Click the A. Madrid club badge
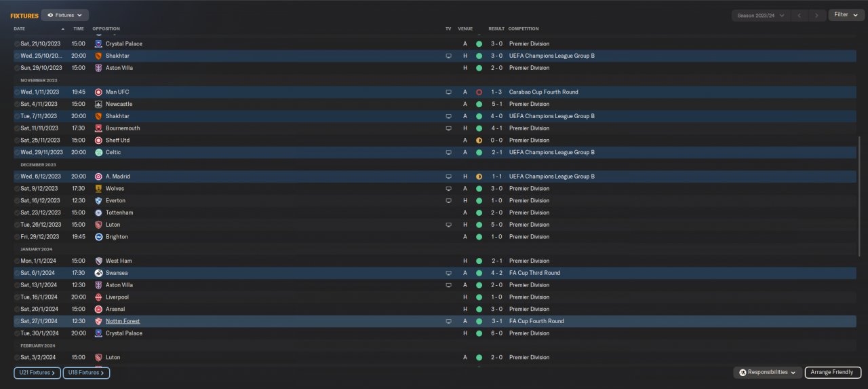 click(99, 177)
